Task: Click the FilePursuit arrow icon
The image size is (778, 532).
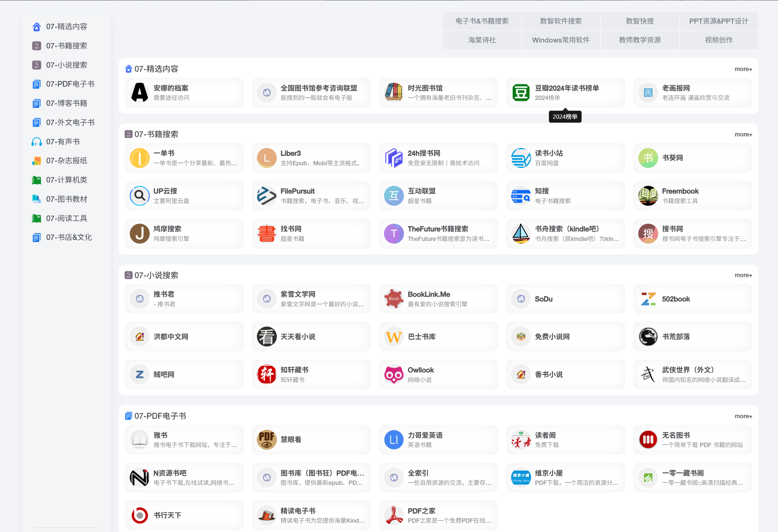Action: click(x=267, y=196)
